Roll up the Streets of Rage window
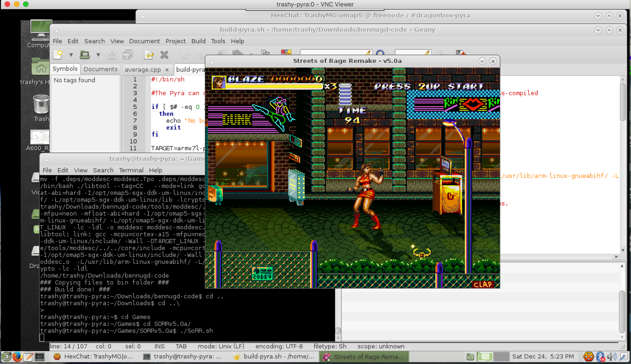The image size is (631, 364). (x=482, y=61)
